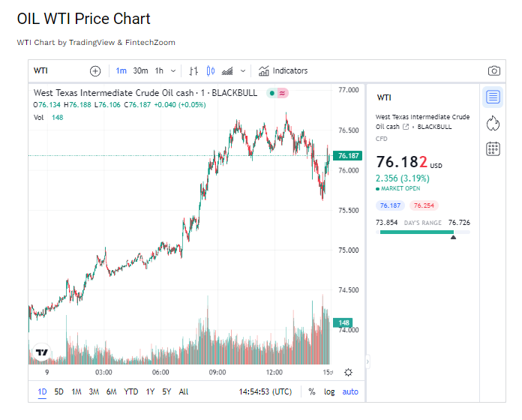Expand the time interval dropdown chevron
Viewport: 522px width, 420px height.
tap(173, 71)
